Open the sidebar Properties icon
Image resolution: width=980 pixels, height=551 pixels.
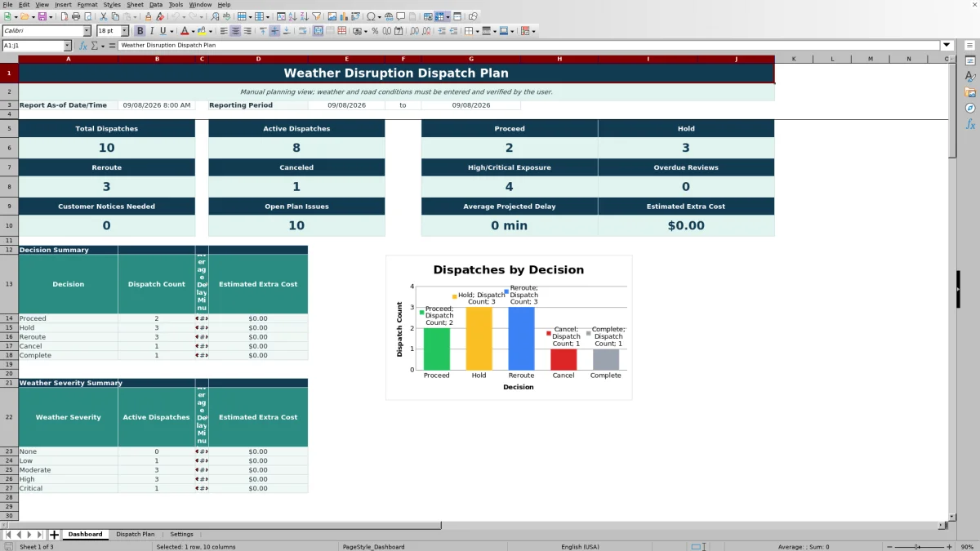tap(970, 61)
